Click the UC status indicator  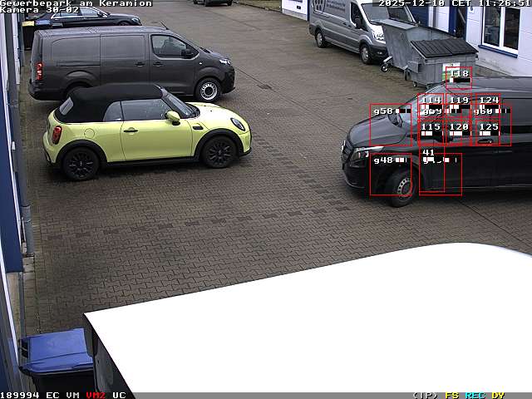[119, 395]
